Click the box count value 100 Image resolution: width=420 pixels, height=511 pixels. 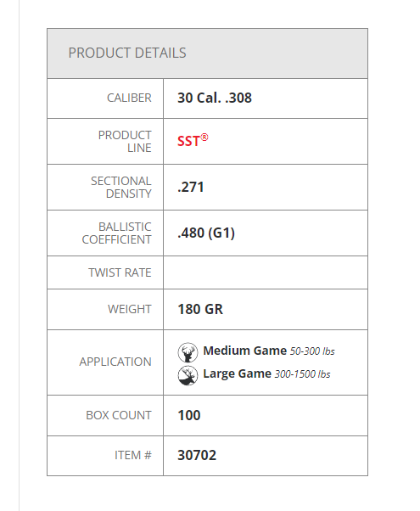click(189, 416)
